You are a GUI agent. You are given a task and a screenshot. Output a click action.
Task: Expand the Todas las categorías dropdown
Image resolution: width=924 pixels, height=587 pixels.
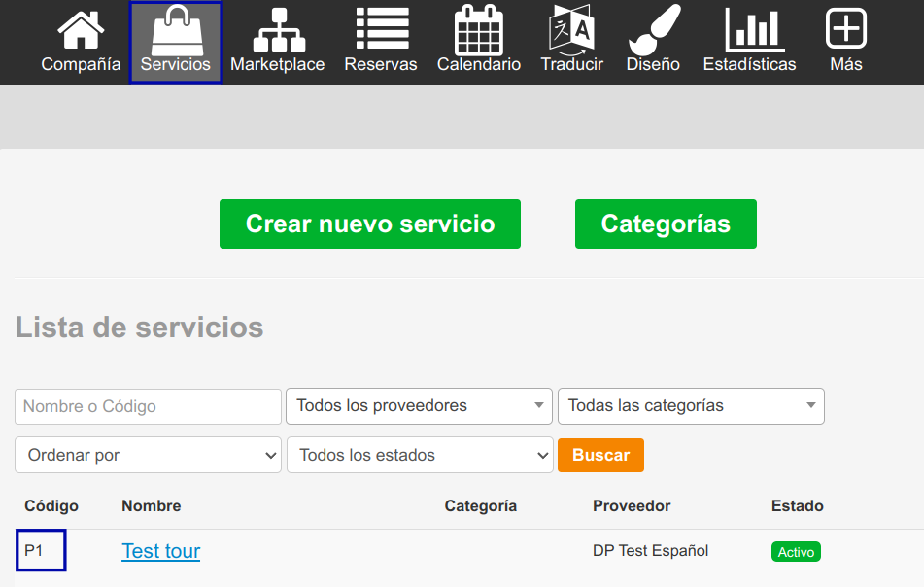691,406
